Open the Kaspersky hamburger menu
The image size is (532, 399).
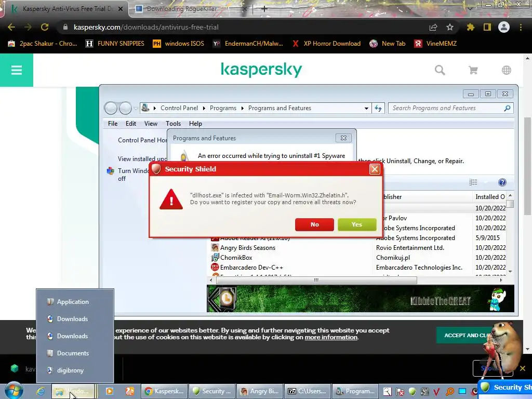tap(16, 70)
